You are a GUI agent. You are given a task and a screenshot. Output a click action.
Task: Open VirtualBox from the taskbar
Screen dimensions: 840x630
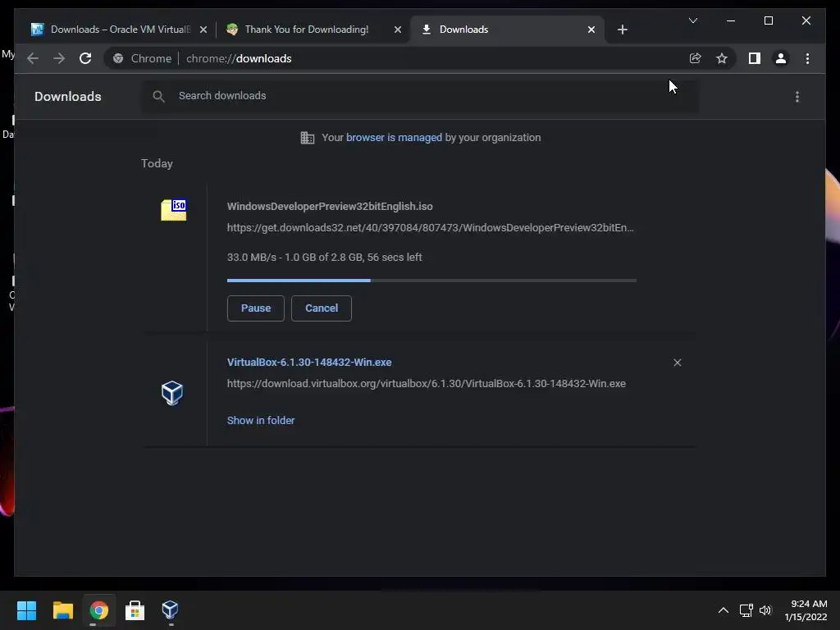[171, 610]
